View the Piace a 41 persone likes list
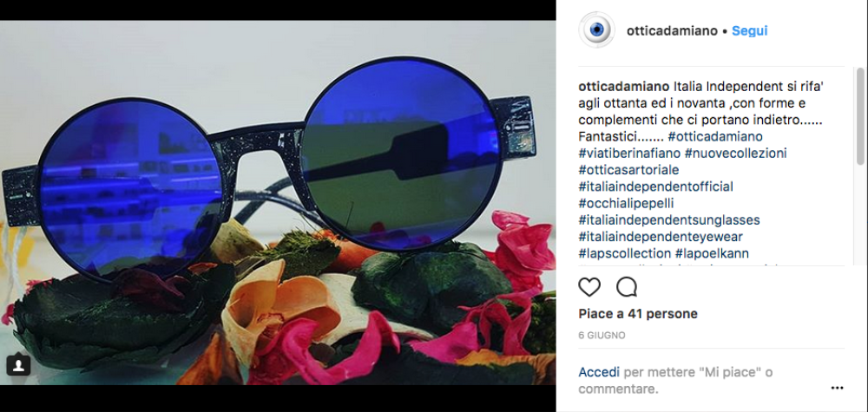The width and height of the screenshot is (868, 412). (x=638, y=314)
